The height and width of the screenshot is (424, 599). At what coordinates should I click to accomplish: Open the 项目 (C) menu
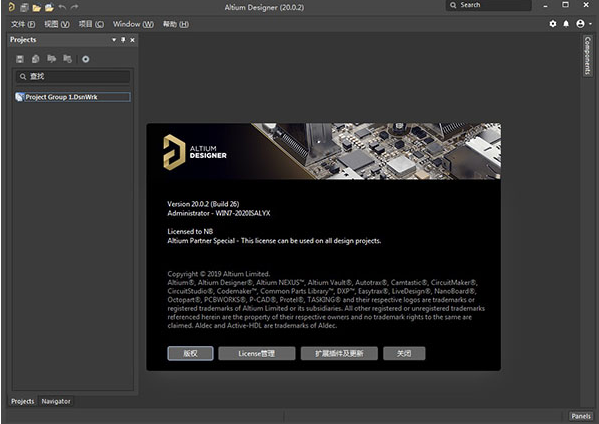pos(91,24)
